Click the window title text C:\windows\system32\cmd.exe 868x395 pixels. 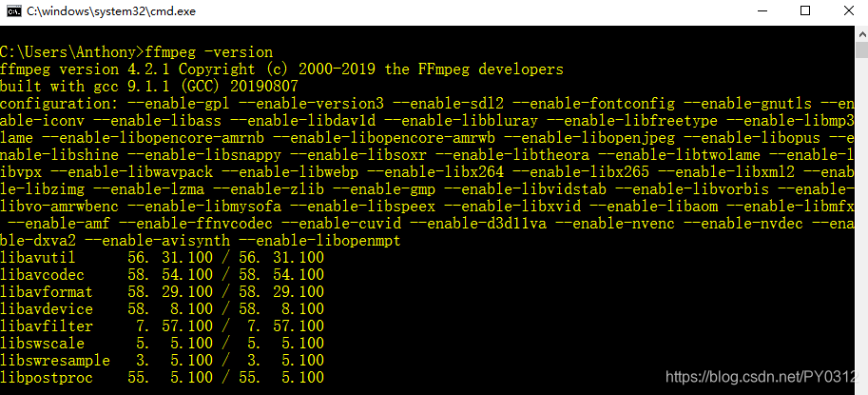111,11
